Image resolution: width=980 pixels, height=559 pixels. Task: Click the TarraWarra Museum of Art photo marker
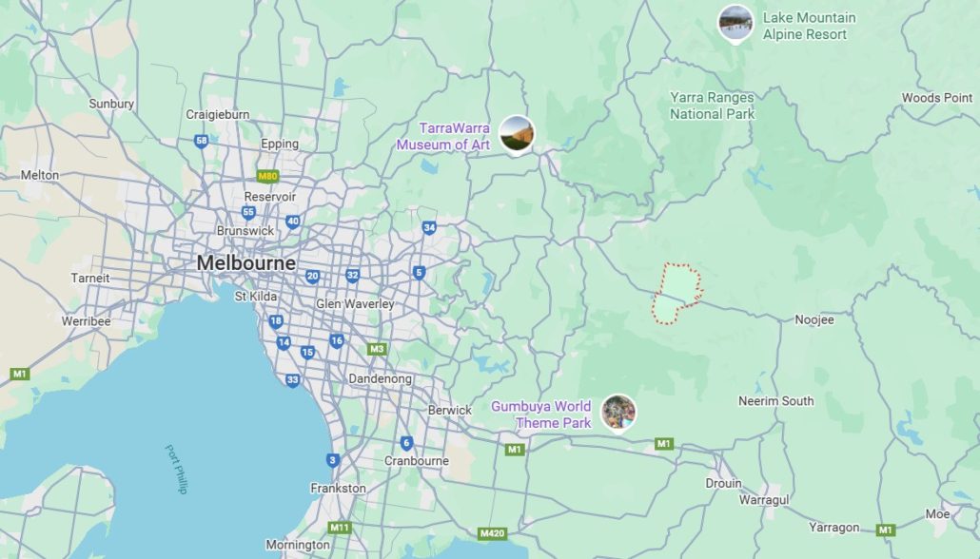click(517, 134)
